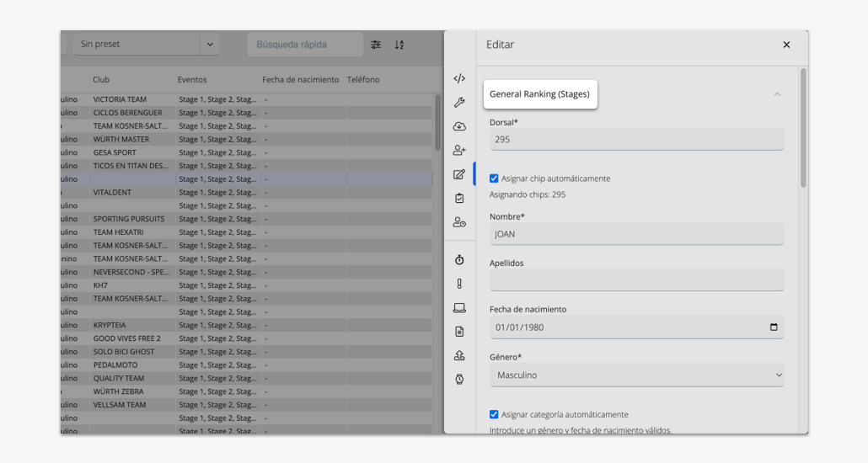This screenshot has width=868, height=463.
Task: Select the KH7 club row
Action: click(246, 285)
